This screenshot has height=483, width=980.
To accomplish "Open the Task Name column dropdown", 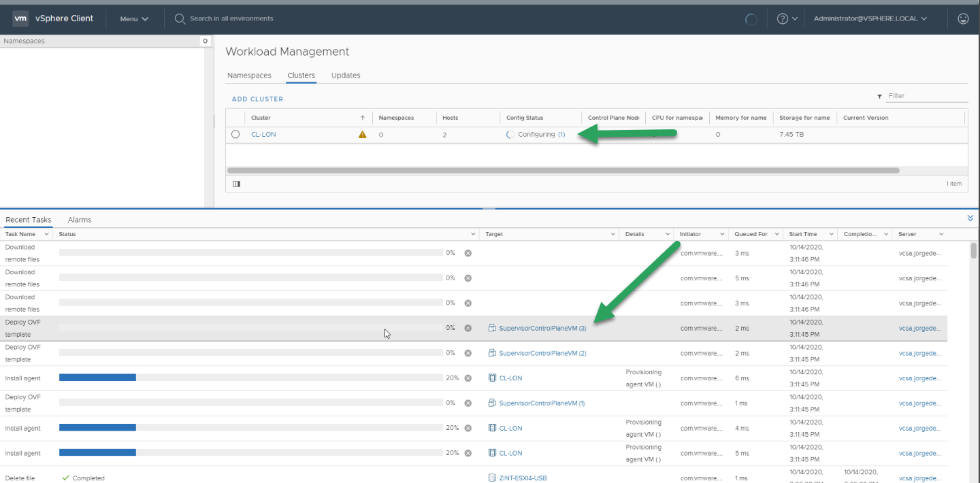I will coord(46,234).
